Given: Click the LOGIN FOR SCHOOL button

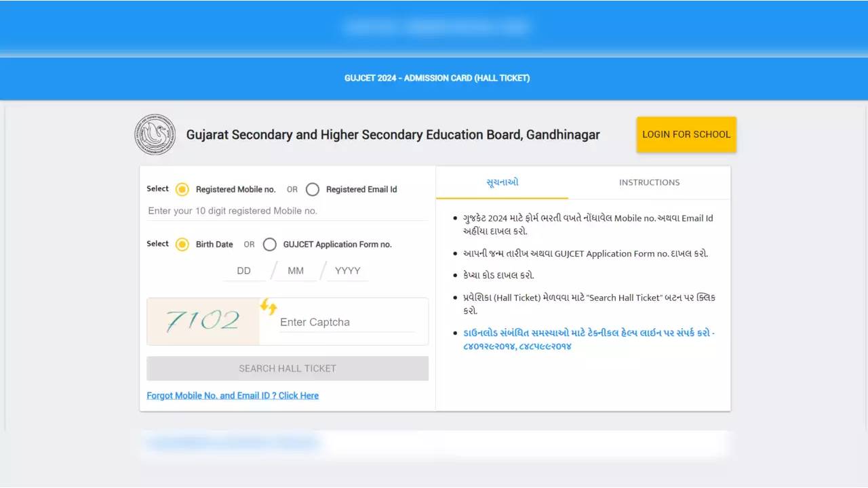Looking at the screenshot, I should (x=686, y=134).
